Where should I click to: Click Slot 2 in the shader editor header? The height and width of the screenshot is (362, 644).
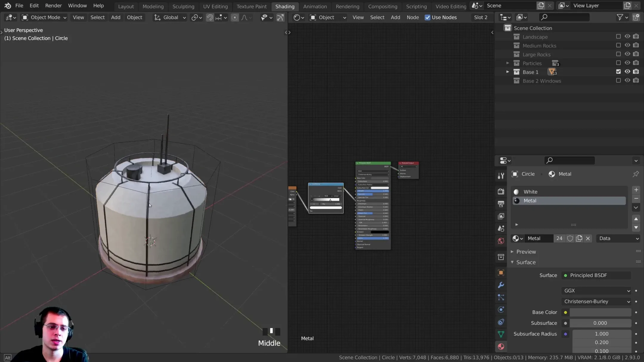point(481,17)
